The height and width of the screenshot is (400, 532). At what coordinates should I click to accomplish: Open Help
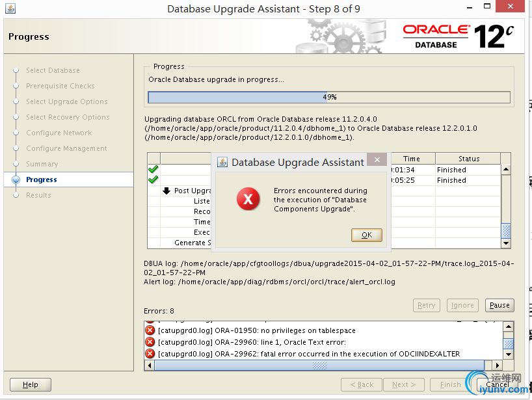31,384
